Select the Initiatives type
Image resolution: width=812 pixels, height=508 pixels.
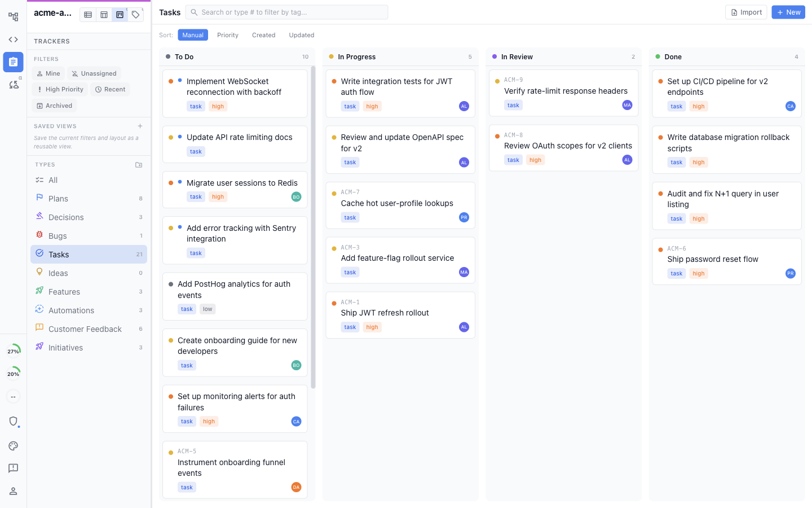89,348
